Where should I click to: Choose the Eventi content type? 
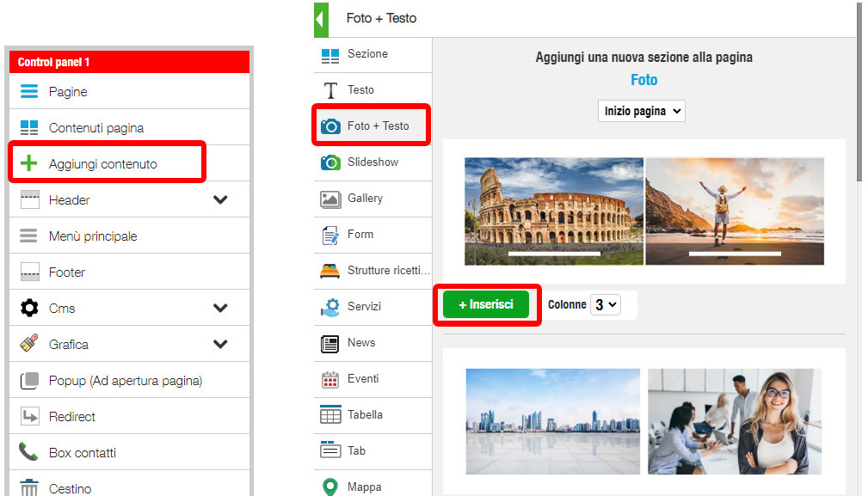(373, 379)
